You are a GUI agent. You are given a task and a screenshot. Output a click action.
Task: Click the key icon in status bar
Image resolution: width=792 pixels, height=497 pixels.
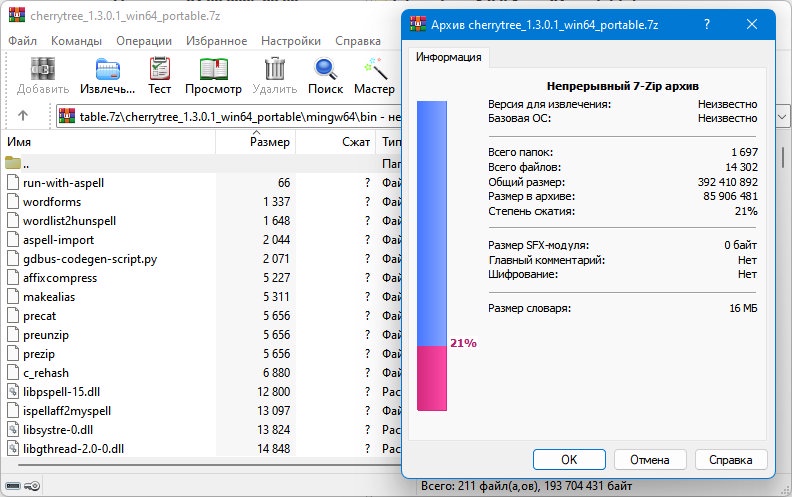pyautogui.click(x=32, y=486)
